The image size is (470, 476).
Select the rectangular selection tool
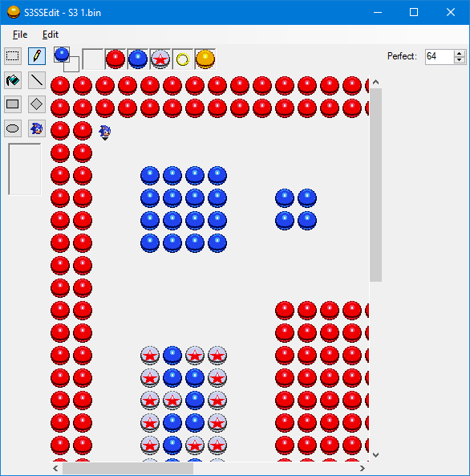coord(13,56)
